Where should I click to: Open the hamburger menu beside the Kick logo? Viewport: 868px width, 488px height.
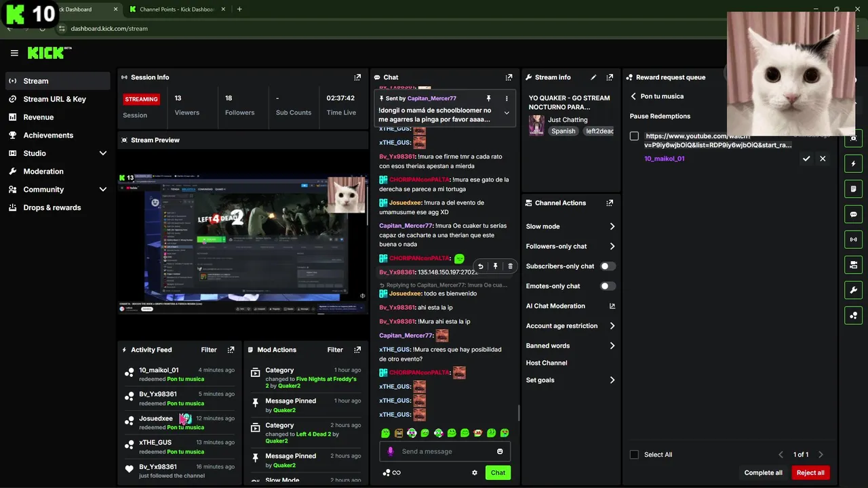[x=14, y=53]
